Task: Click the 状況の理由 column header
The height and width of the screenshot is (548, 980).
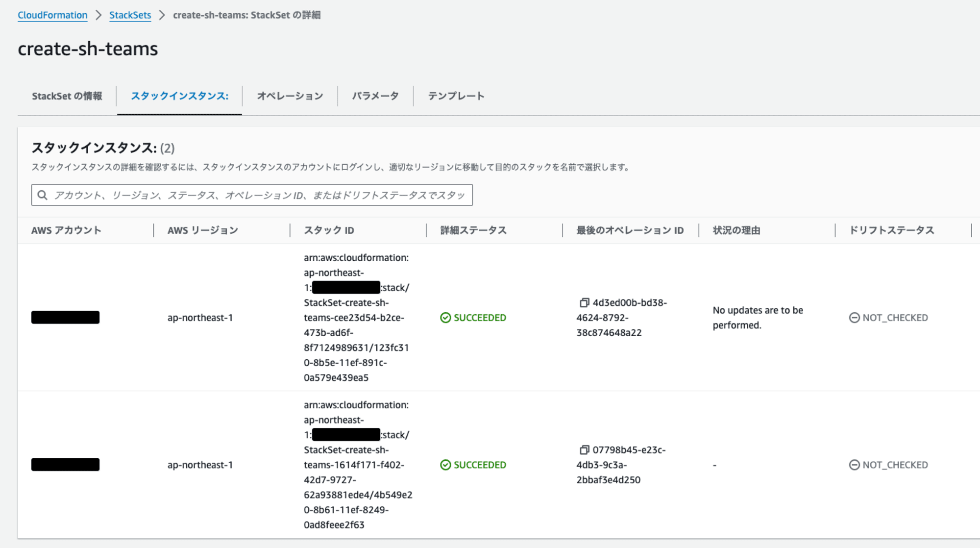Action: [x=736, y=230]
